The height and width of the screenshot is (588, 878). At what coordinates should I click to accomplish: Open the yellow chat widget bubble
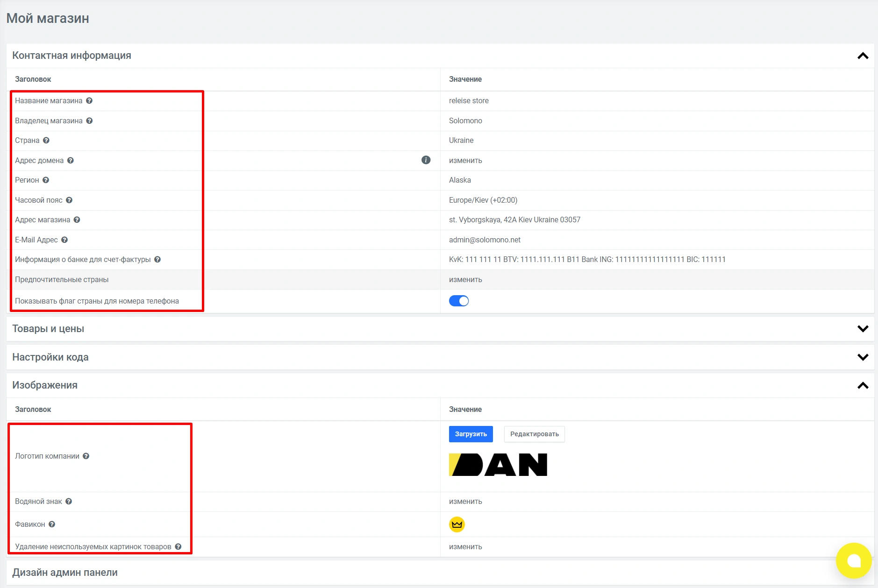853,560
